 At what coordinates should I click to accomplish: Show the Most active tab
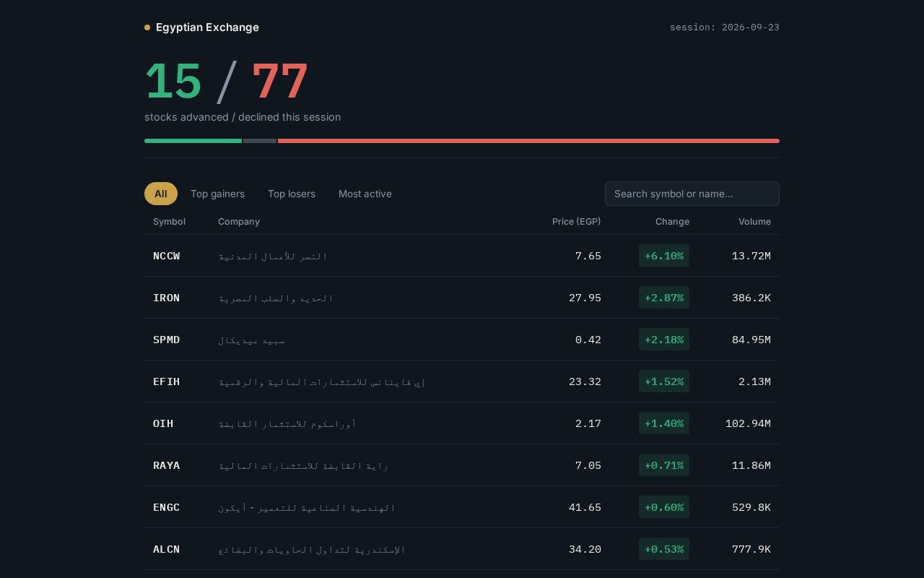click(365, 194)
